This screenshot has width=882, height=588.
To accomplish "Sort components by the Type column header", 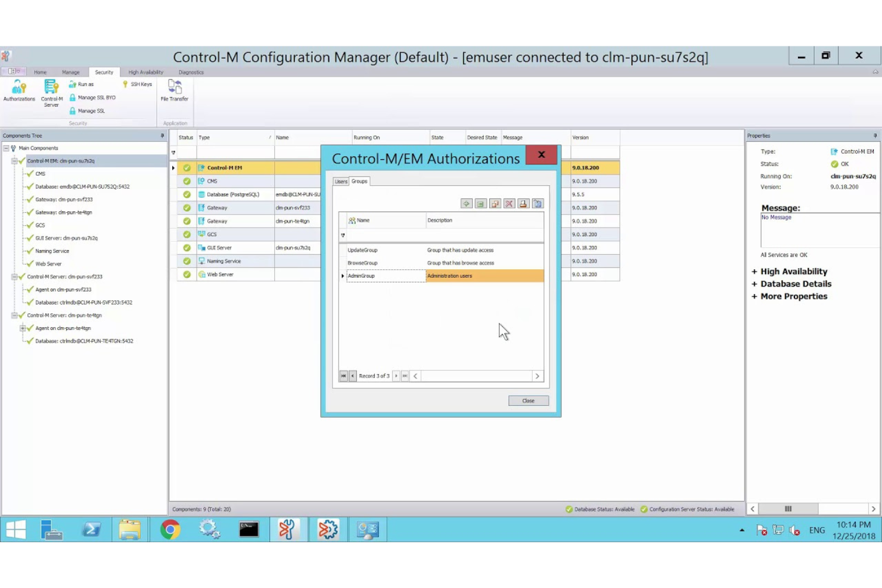I will [235, 138].
